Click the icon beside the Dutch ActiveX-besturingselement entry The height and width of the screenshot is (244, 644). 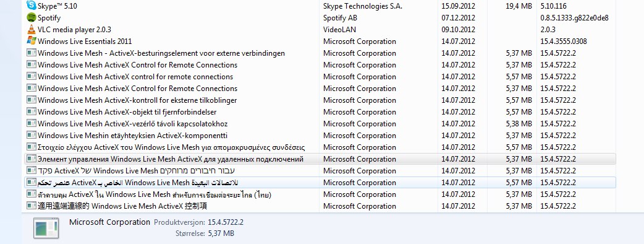tap(32, 53)
